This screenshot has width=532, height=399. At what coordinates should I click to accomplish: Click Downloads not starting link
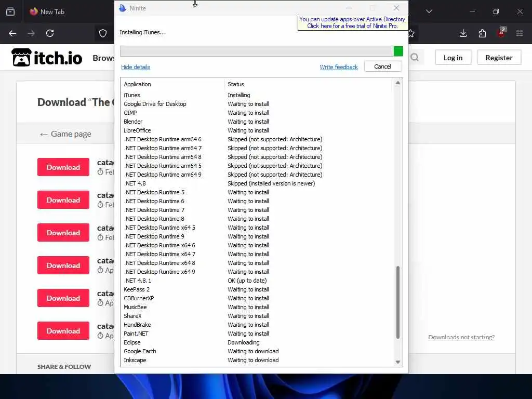tap(461, 337)
